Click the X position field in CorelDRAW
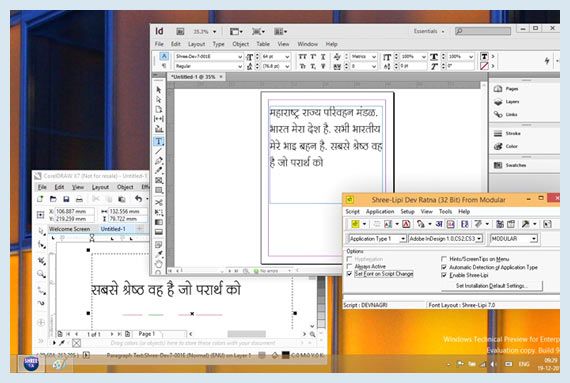The height and width of the screenshot is (383, 570). coord(74,211)
